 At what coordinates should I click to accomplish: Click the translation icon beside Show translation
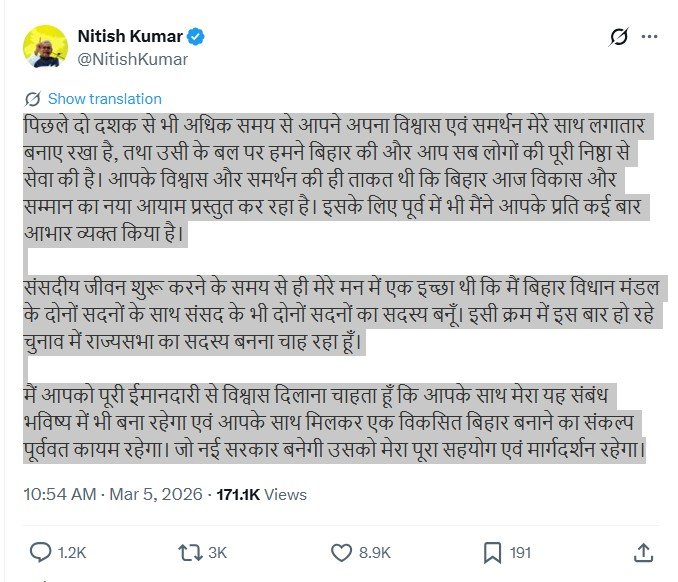[x=32, y=99]
